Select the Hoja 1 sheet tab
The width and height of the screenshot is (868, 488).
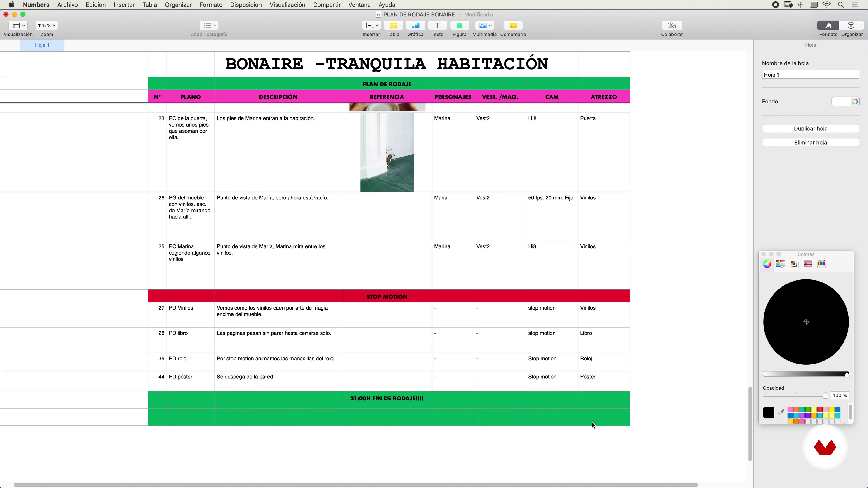42,45
